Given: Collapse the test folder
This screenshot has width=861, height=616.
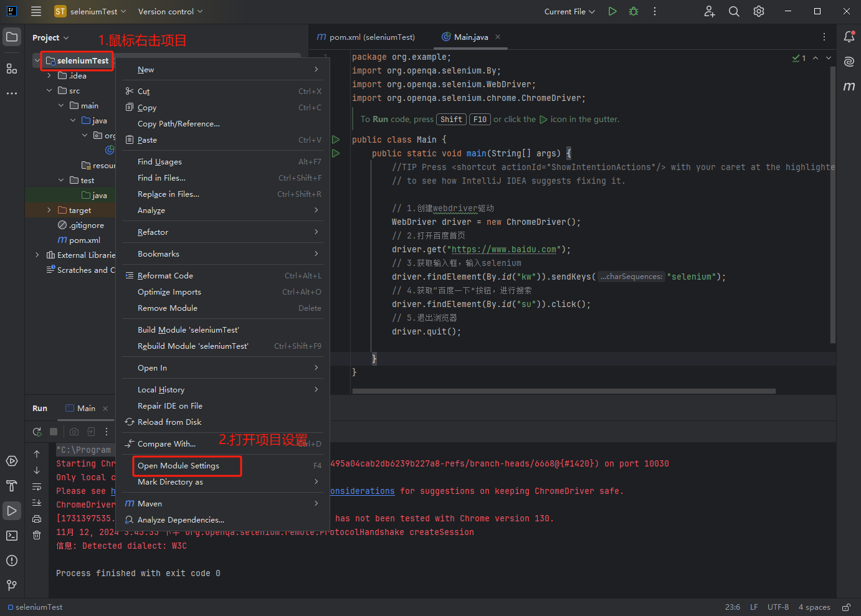Looking at the screenshot, I should pyautogui.click(x=61, y=181).
